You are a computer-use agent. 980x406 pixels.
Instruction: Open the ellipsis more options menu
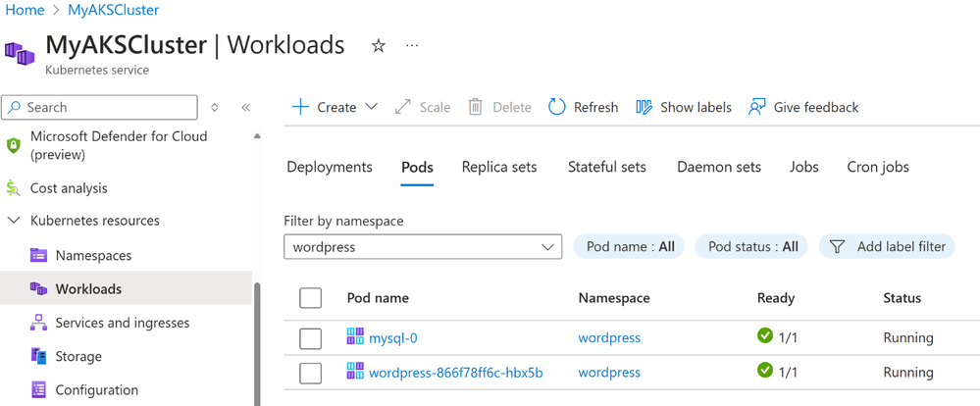click(x=411, y=45)
